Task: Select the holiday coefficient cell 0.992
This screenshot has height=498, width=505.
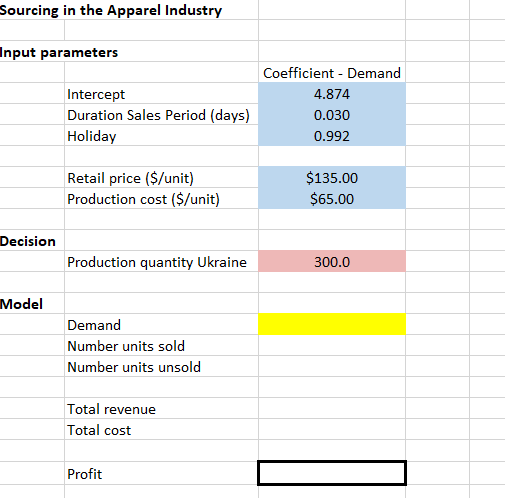Action: click(332, 136)
